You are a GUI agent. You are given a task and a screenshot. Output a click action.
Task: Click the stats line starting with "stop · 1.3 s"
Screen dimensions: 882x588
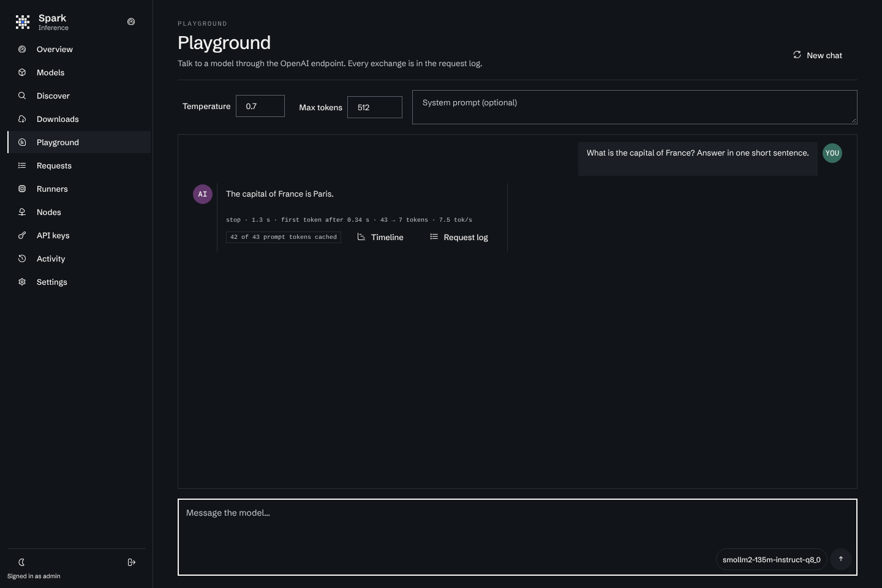pos(349,219)
